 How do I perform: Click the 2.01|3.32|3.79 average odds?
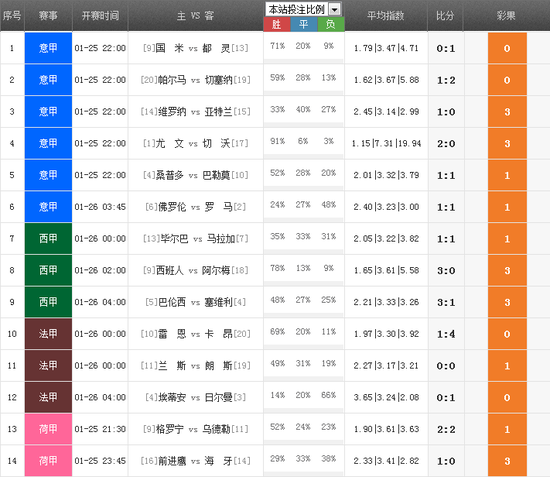[x=386, y=175]
